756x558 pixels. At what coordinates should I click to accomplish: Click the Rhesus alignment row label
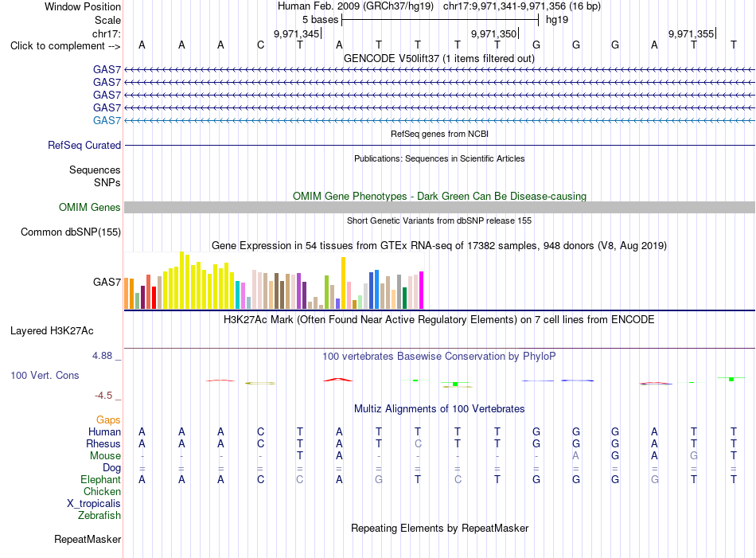point(103,443)
